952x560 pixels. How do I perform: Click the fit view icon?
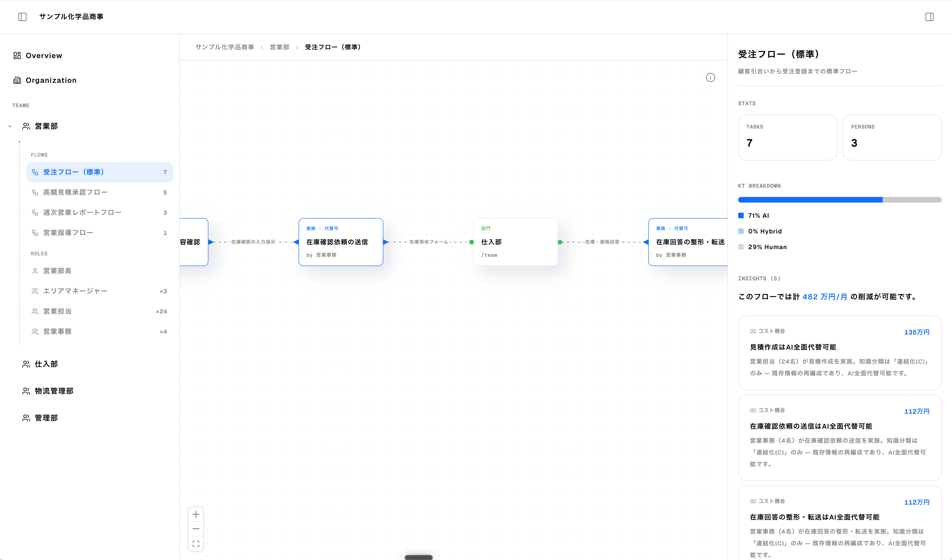196,543
